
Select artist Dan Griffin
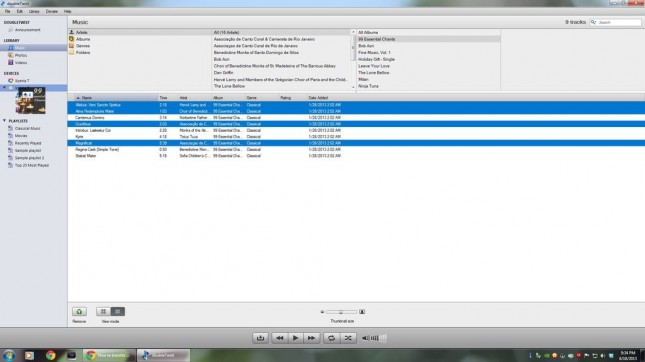[x=223, y=72]
